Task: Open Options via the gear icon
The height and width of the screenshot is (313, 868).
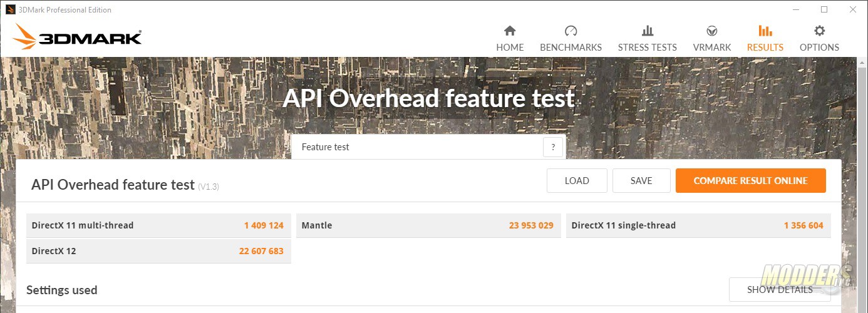Action: coord(819,31)
